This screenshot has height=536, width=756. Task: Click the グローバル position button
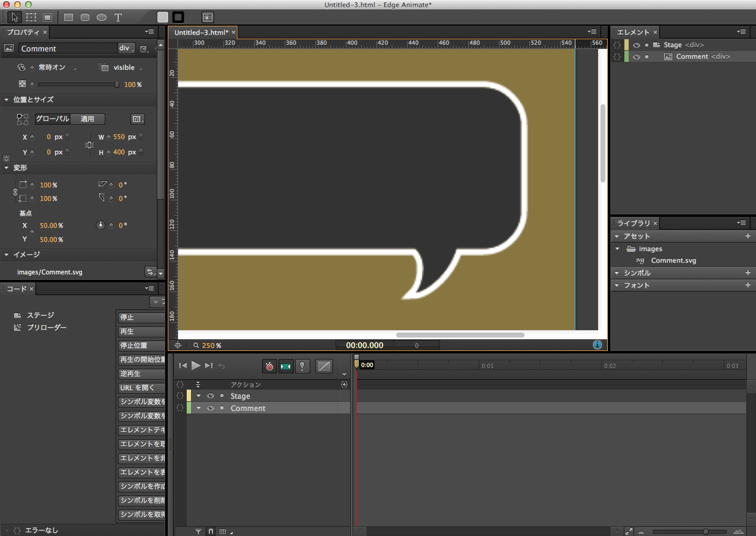pyautogui.click(x=52, y=119)
